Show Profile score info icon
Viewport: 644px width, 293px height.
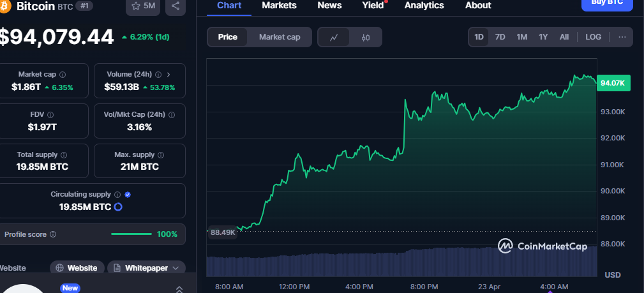coord(53,234)
